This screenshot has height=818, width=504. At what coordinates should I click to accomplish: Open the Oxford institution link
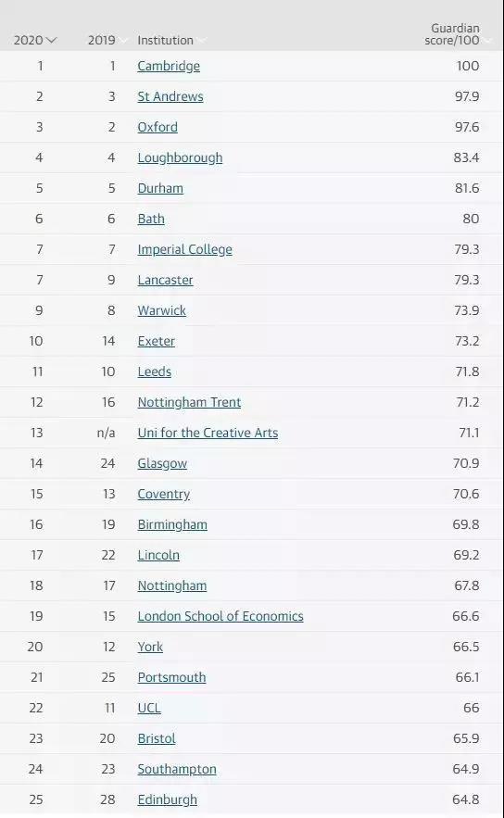point(157,127)
